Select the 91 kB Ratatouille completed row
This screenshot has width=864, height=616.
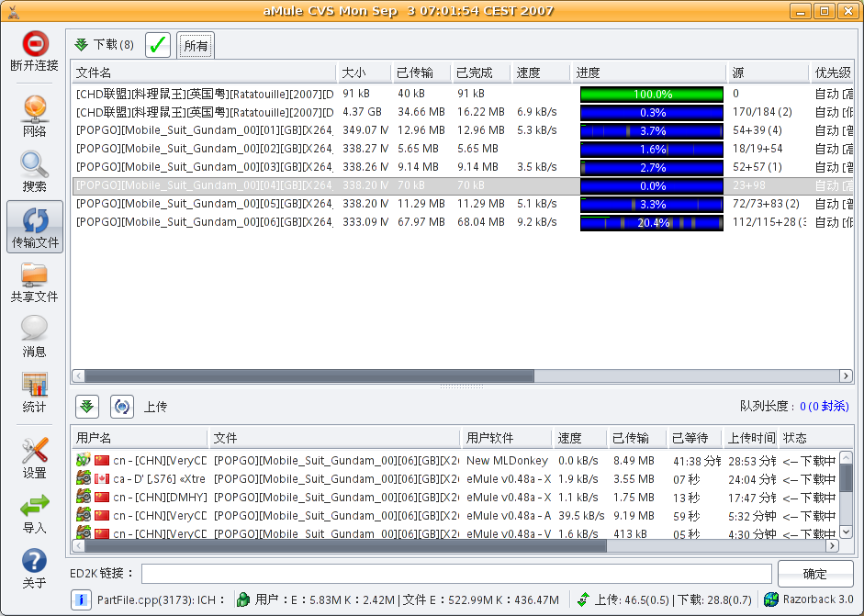pyautogui.click(x=463, y=94)
